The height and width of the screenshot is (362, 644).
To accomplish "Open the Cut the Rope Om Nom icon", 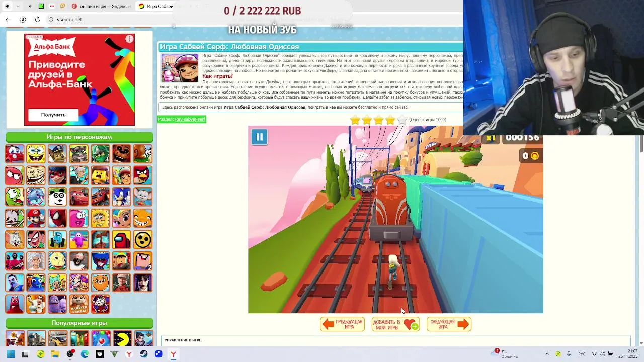I will [x=15, y=197].
